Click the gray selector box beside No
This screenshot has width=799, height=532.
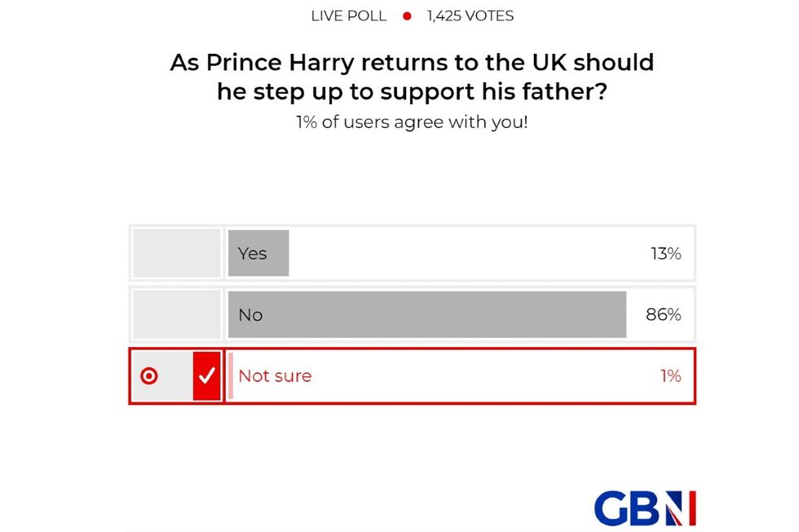[176, 314]
